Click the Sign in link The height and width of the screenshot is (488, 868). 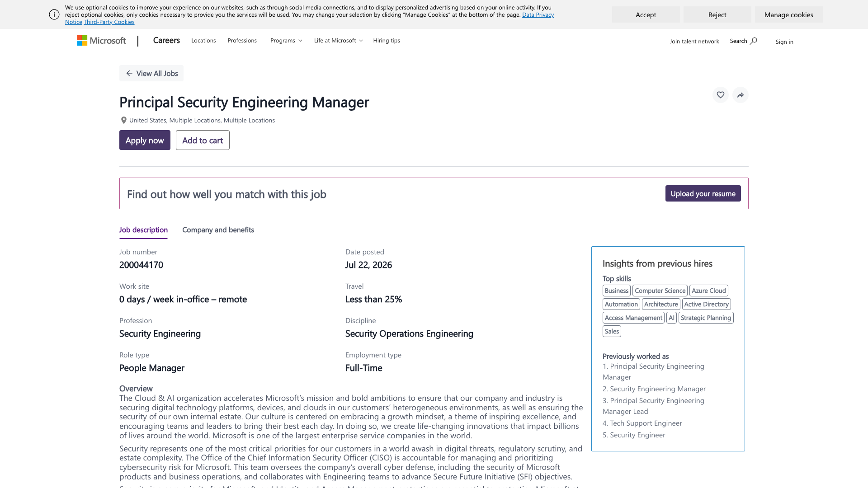[784, 42]
